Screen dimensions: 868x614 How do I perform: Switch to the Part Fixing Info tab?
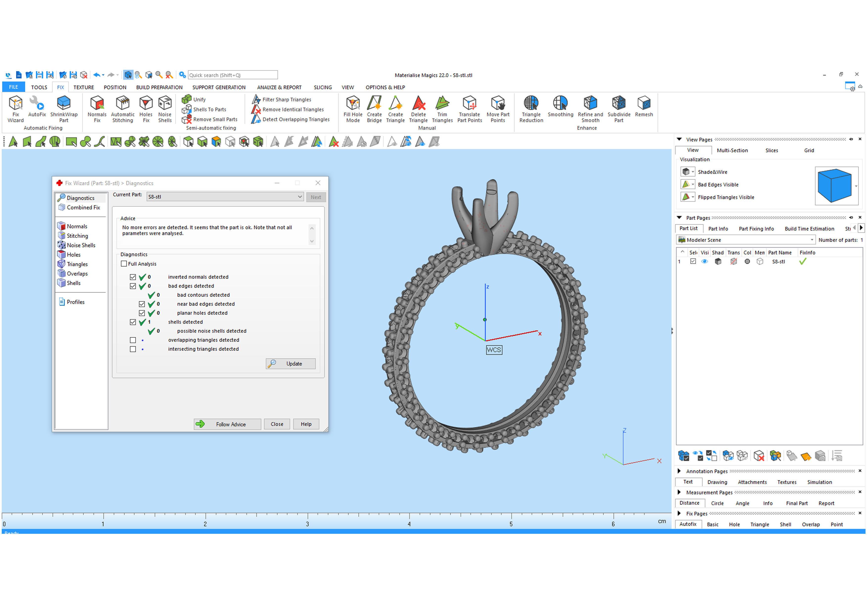pyautogui.click(x=756, y=229)
